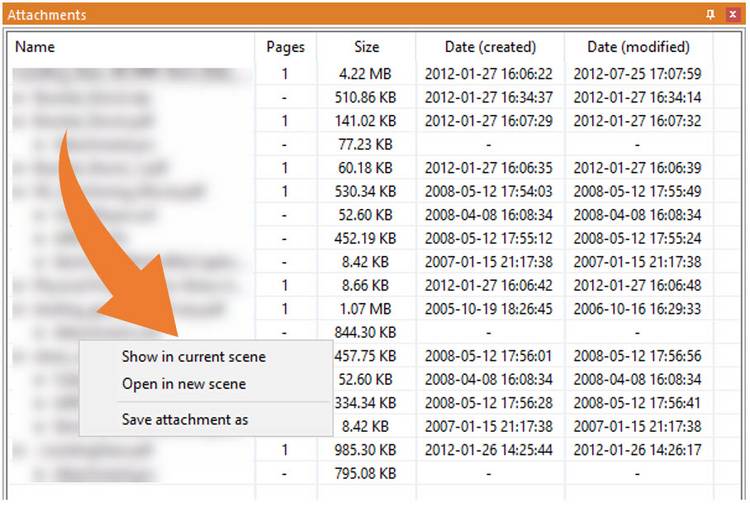Select the 457.75 KB size cell

click(365, 356)
